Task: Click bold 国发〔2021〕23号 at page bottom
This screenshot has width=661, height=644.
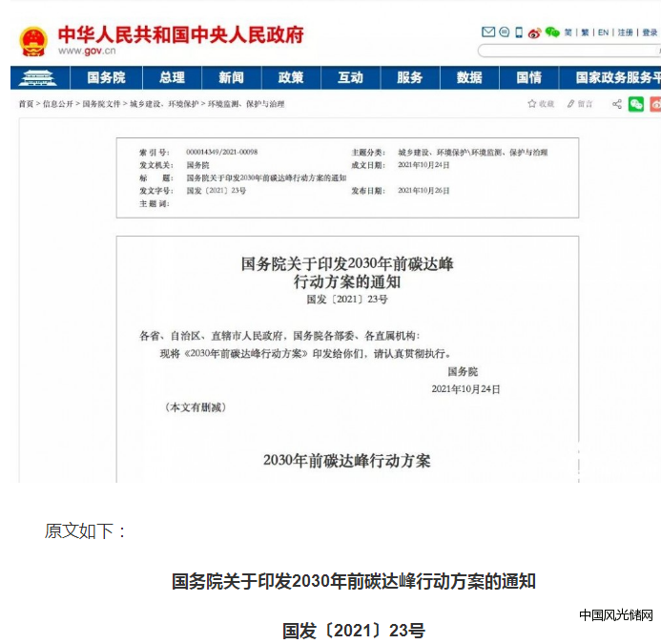Action: (x=353, y=631)
